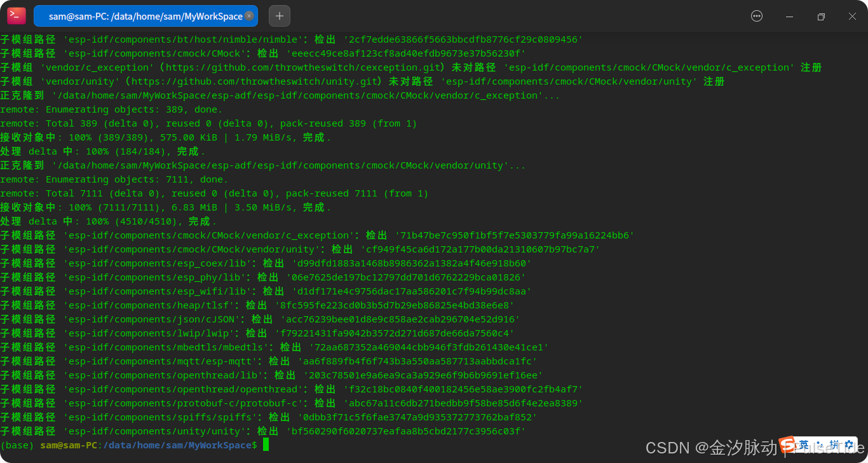Click the nimble checkout hash '2cf7edde...' line
This screenshot has width=868, height=463.
pos(291,39)
